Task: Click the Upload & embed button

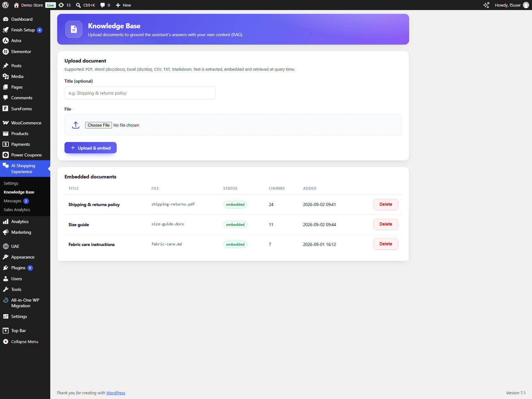Action: tap(90, 148)
